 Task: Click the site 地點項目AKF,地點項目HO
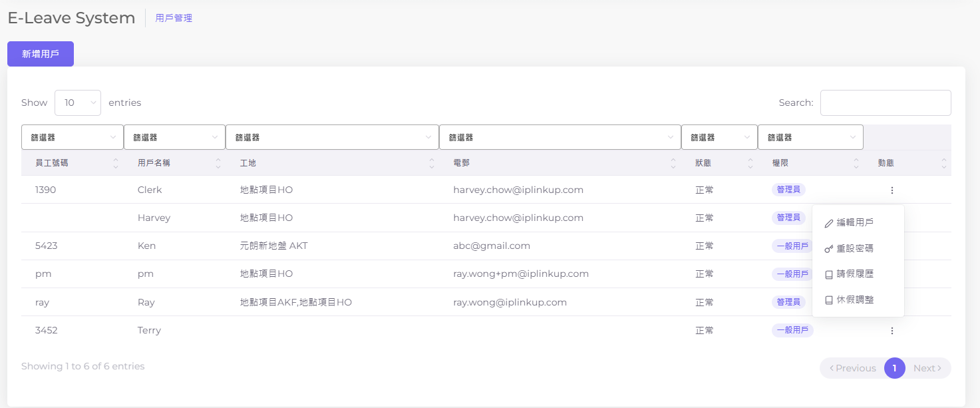coord(296,302)
